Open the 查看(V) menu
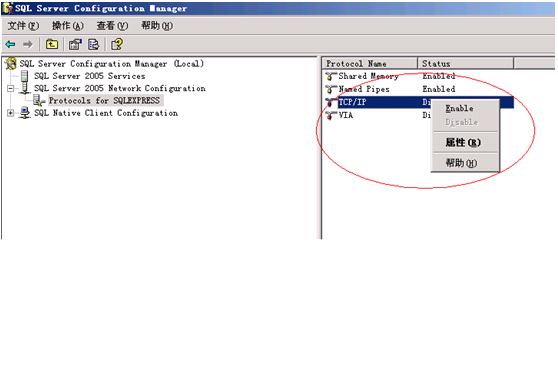Screen dimensions: 558x384 point(112,26)
